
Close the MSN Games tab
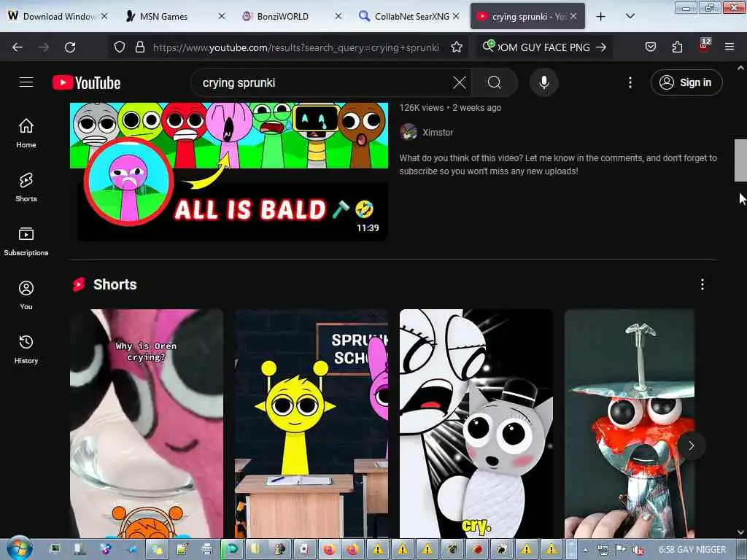pos(222,16)
